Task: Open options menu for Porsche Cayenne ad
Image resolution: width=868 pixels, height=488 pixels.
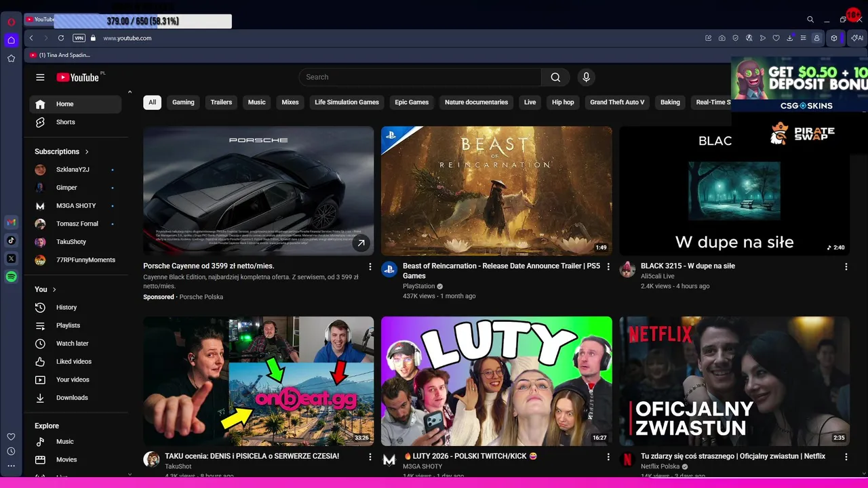Action: coord(370,266)
